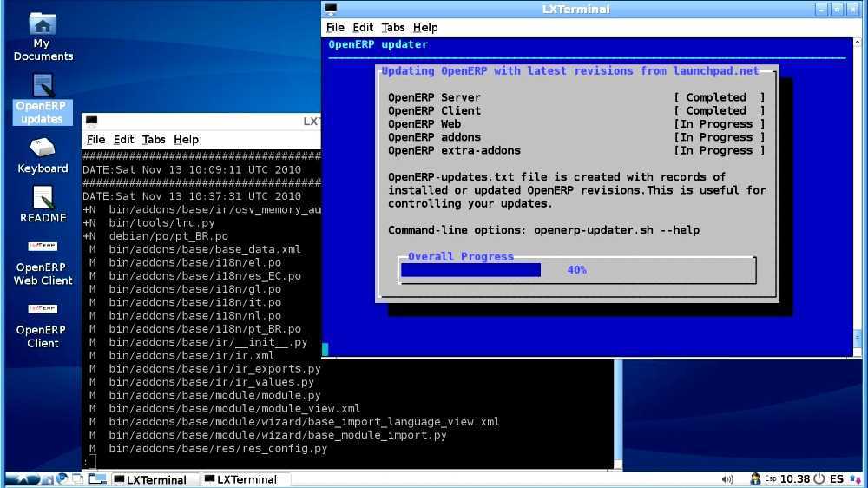Select the Keyboard desktop icon

[x=43, y=155]
